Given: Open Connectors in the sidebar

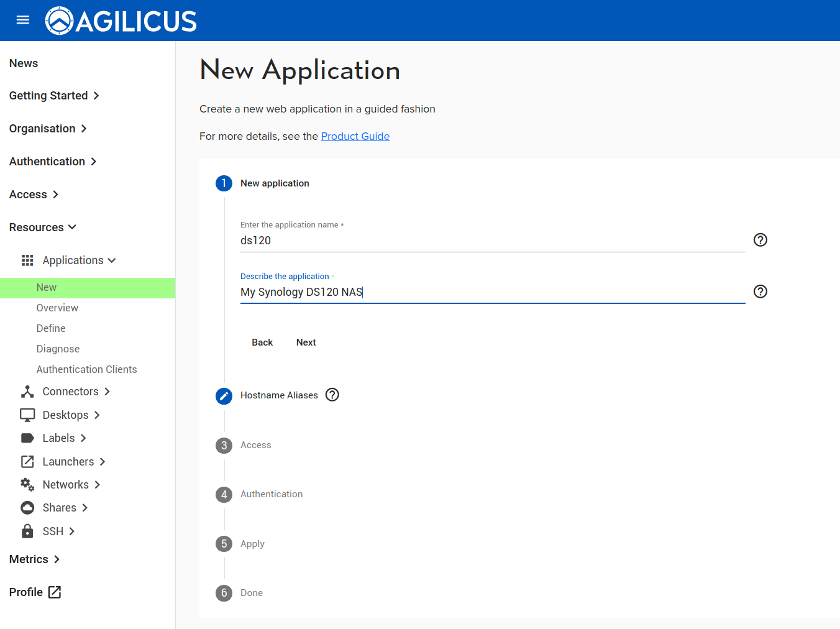Looking at the screenshot, I should [x=70, y=392].
